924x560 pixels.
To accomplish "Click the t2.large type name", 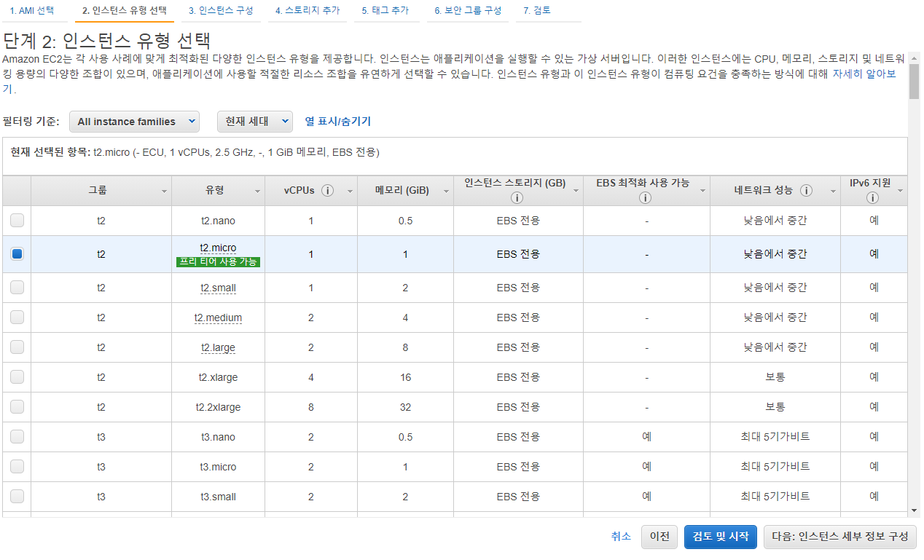I will click(x=218, y=347).
